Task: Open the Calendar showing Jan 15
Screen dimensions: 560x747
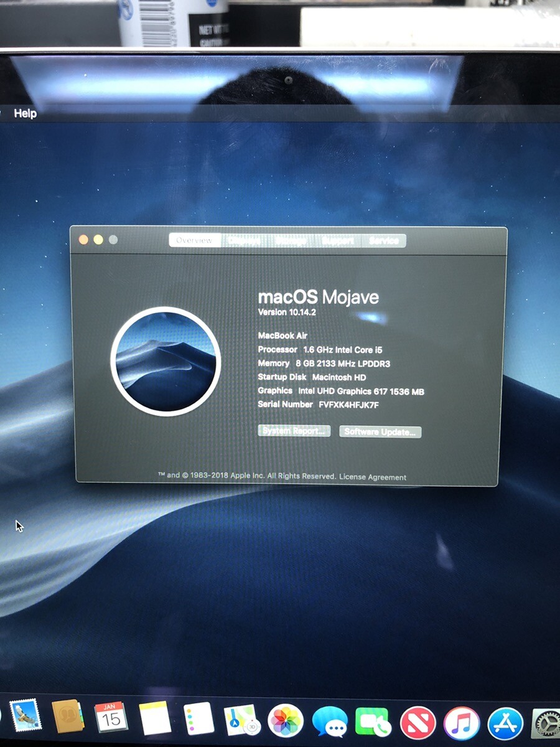Action: click(111, 718)
